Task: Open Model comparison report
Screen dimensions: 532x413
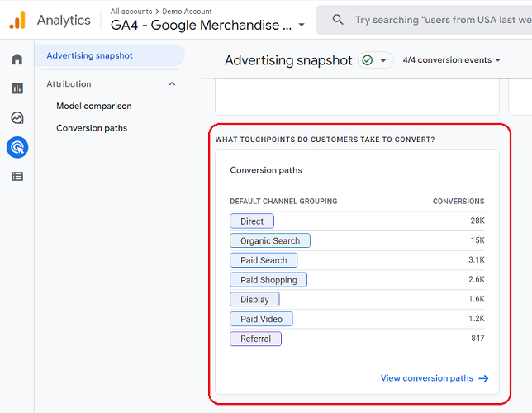Action: click(94, 106)
